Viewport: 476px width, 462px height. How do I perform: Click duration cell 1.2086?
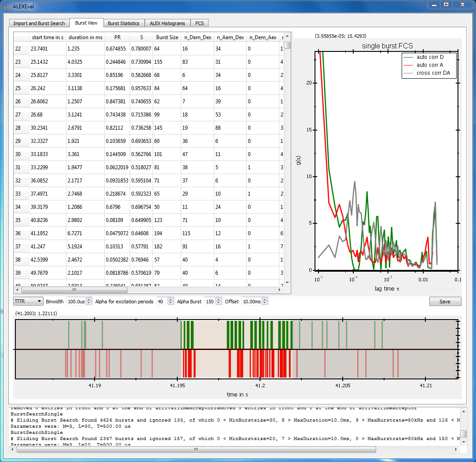pos(85,207)
